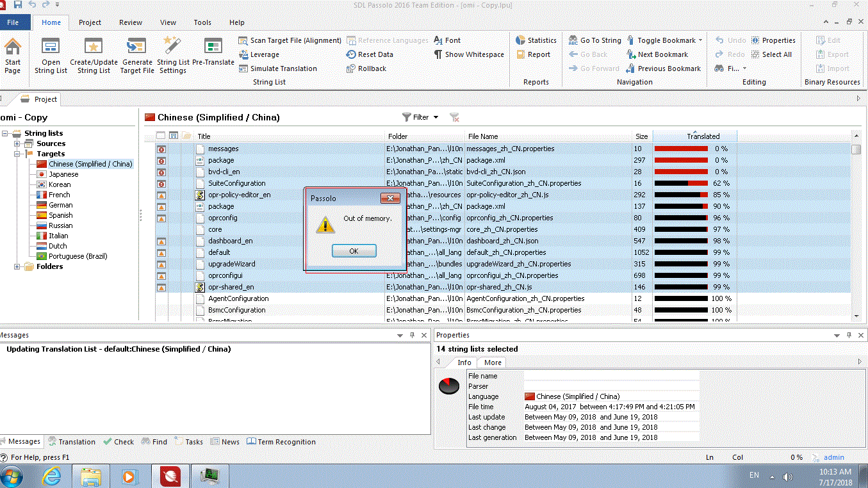Screen dimensions: 868x488
Task: Select Japanese in the Targets tree
Action: point(63,174)
